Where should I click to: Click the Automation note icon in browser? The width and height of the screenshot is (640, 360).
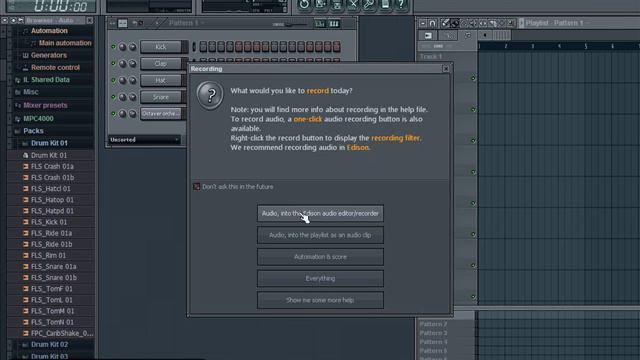coord(25,31)
